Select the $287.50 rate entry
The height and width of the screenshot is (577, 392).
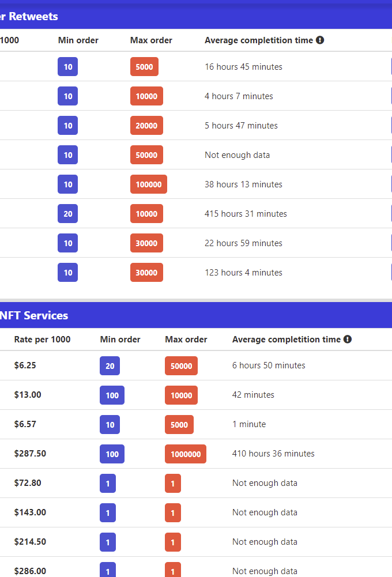30,453
